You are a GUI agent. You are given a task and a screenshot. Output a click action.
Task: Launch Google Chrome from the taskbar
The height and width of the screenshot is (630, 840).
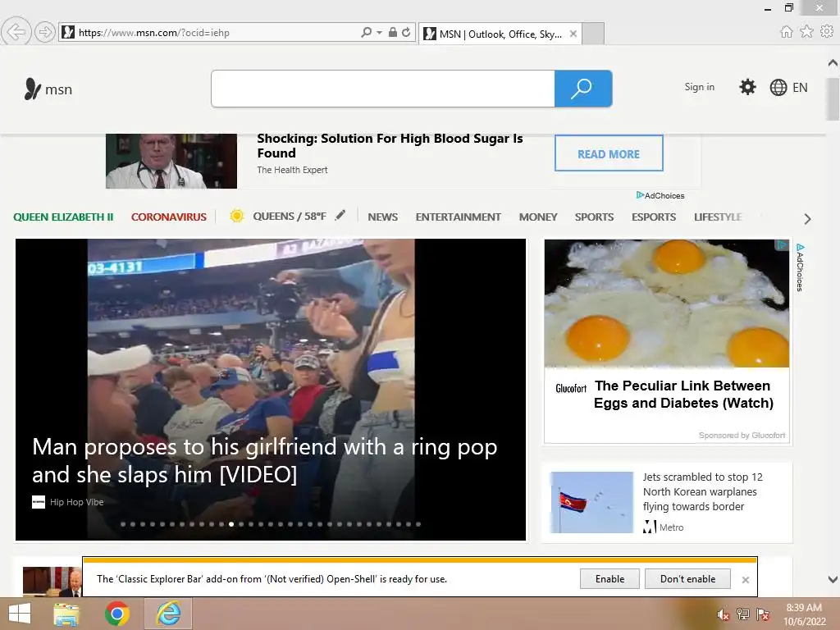click(117, 614)
